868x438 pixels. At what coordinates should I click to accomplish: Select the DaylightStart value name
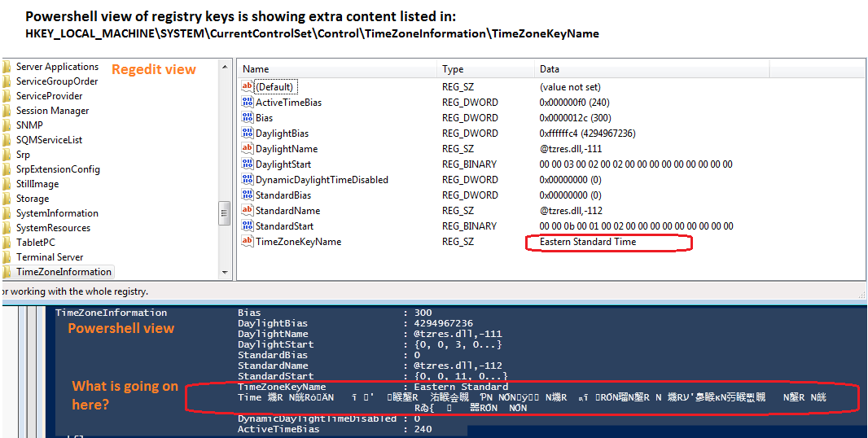[283, 164]
